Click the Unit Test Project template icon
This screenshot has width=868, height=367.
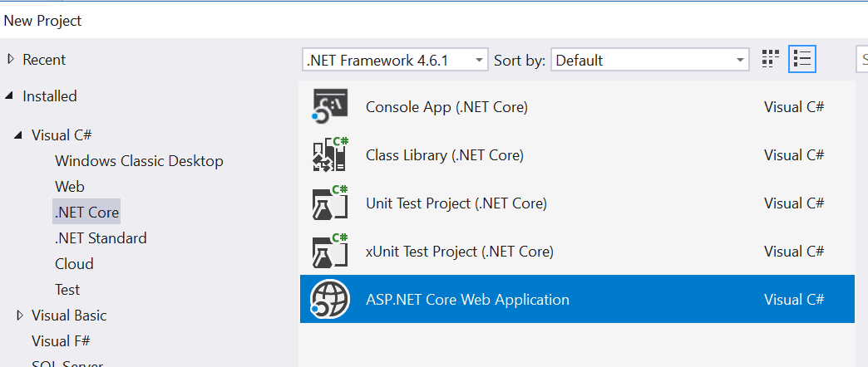pos(329,203)
